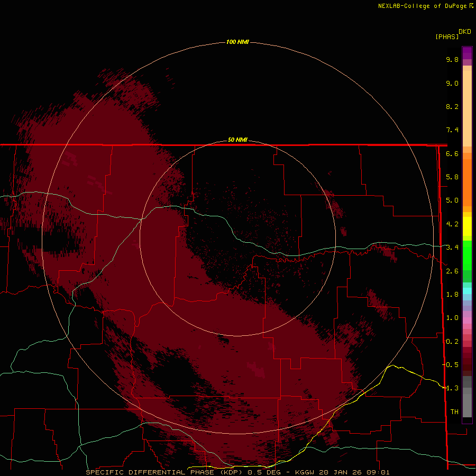The width and height of the screenshot is (476, 476).
Task: Click the bright green band of the scale
Action: (x=467, y=255)
